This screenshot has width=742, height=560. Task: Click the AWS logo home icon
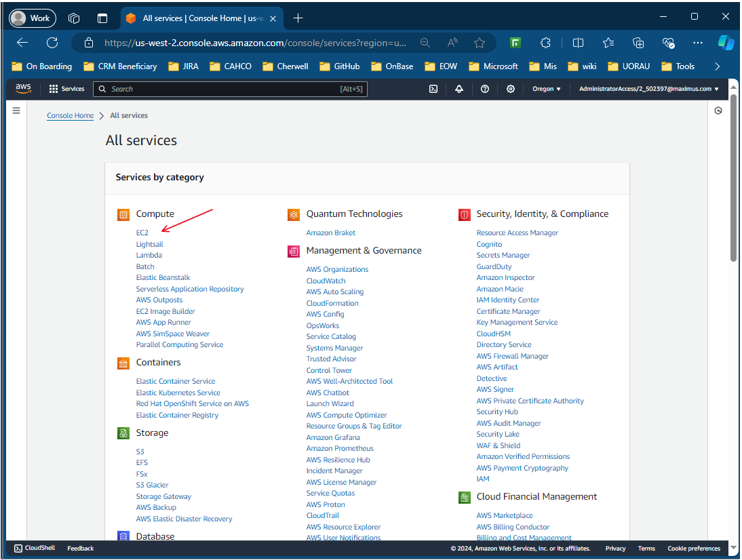[24, 89]
